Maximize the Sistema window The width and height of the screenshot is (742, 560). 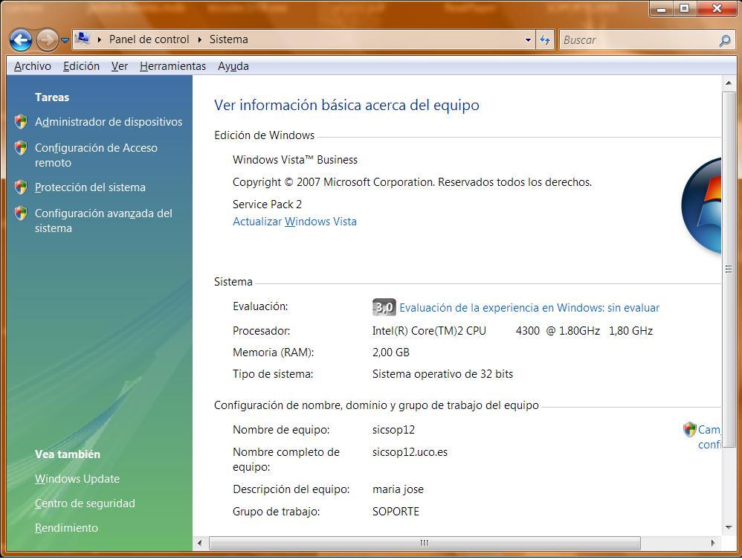(x=684, y=8)
